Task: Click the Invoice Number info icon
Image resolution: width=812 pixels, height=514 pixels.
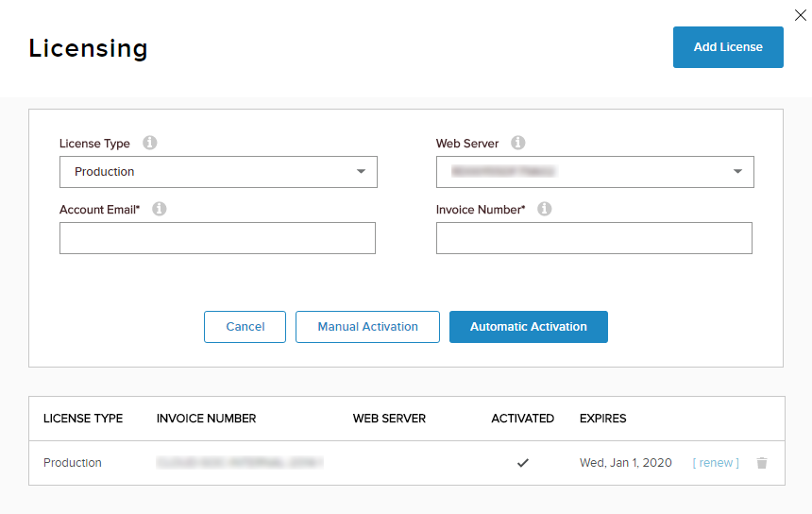Action: coord(545,209)
